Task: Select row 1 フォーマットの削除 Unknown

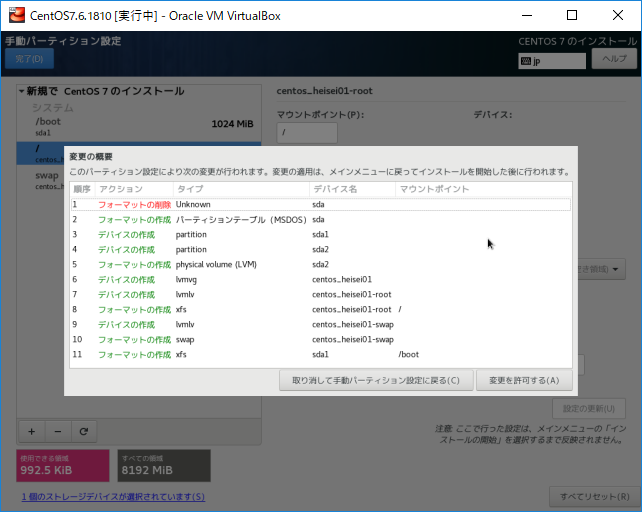Action: click(x=321, y=204)
